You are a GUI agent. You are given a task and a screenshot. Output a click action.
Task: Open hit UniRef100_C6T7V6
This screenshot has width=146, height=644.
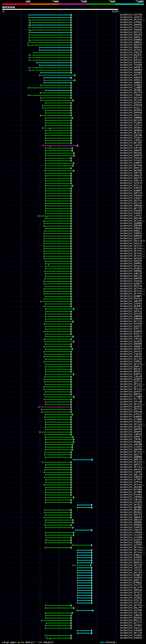pyautogui.click(x=131, y=15)
